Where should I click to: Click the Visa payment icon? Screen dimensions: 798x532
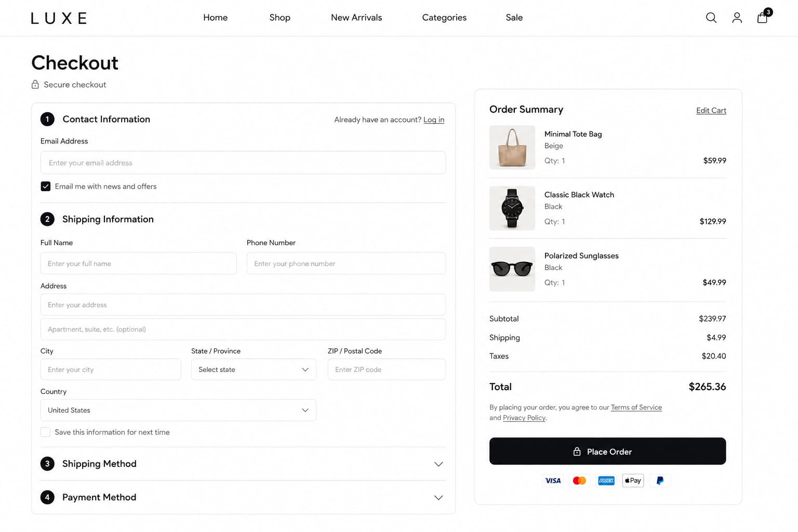point(553,481)
